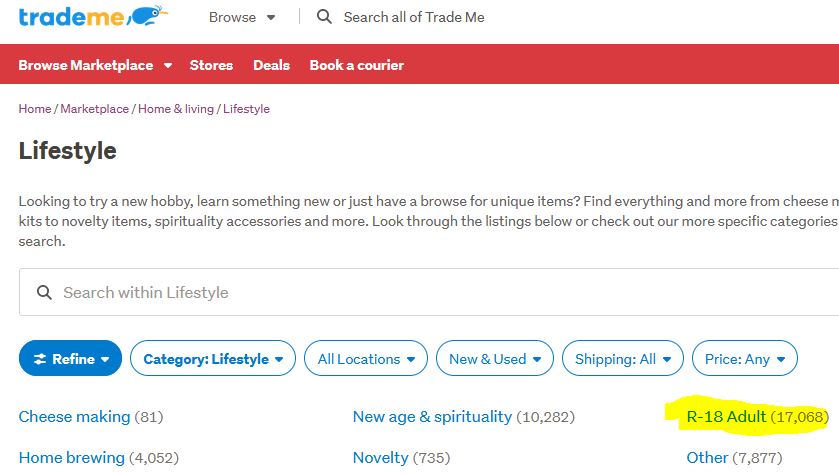
Task: Select Book a courier in navigation
Action: [x=356, y=65]
